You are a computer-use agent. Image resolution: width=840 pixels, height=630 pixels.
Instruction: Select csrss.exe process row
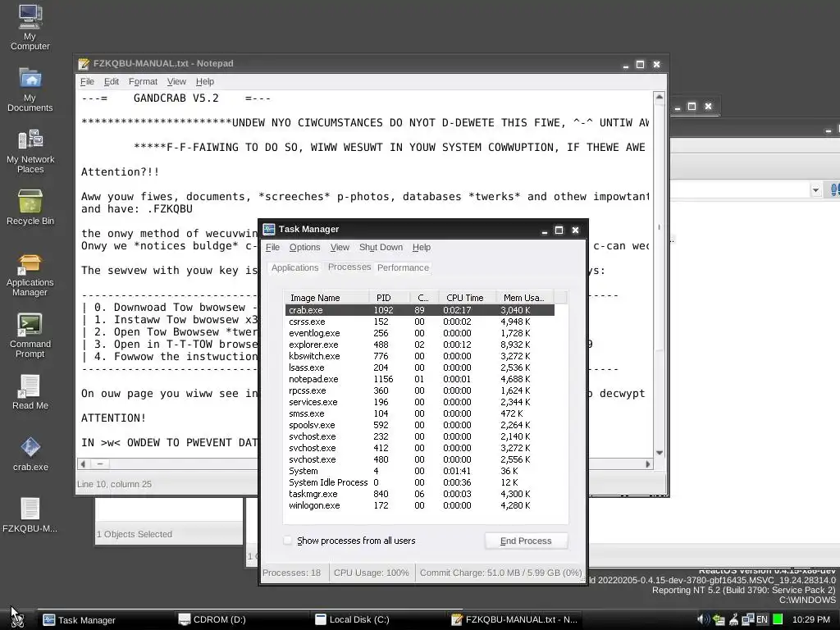420,322
